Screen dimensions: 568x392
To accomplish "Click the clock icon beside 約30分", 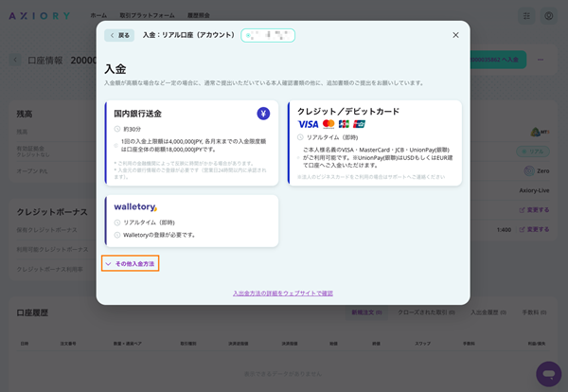I will 117,129.
